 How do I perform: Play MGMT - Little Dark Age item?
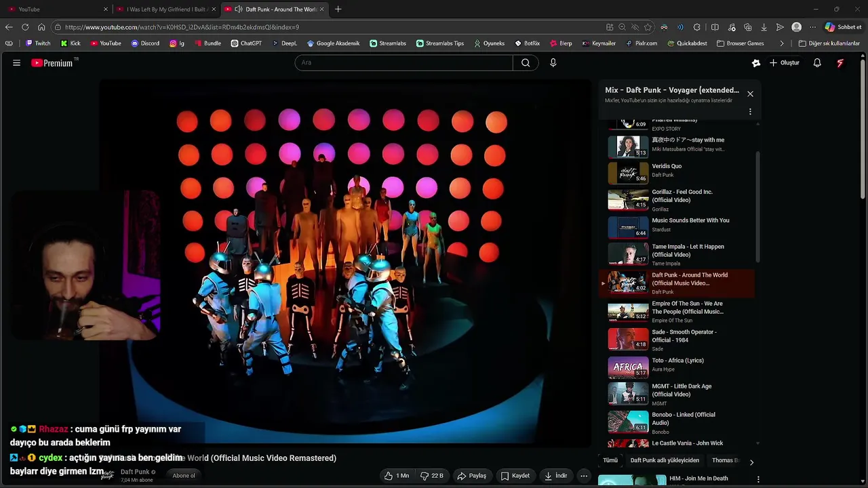click(x=677, y=394)
